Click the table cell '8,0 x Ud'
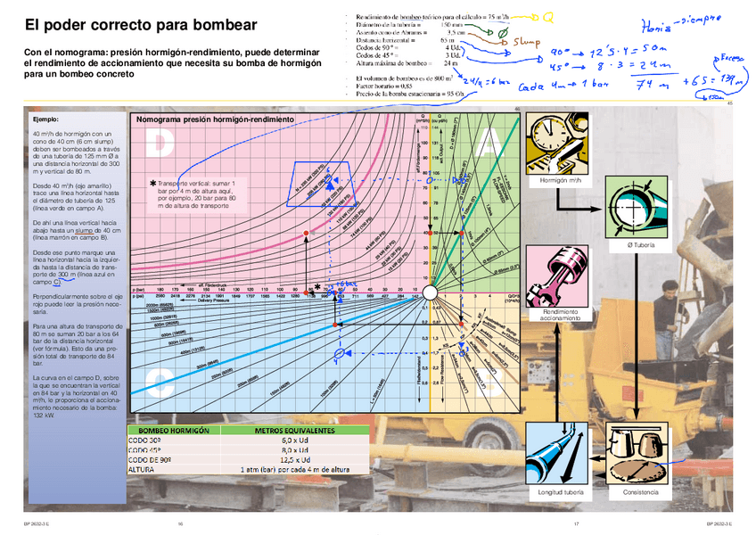756x535 pixels. (x=294, y=449)
